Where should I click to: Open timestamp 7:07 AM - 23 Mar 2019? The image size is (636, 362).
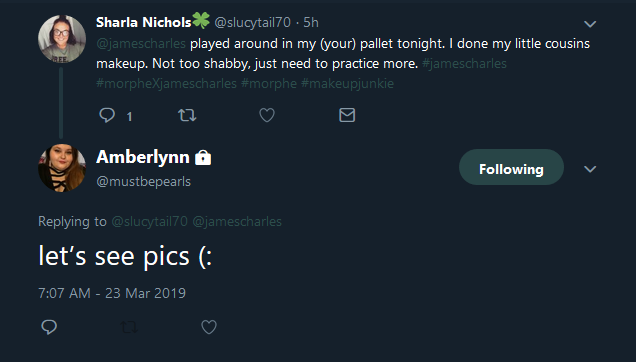112,293
